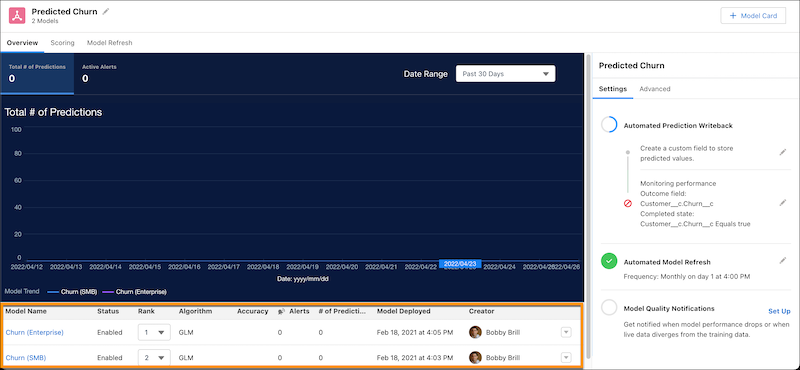Click the vertical scrollbar beside the chart
This screenshot has height=370, width=800.
pos(588,206)
